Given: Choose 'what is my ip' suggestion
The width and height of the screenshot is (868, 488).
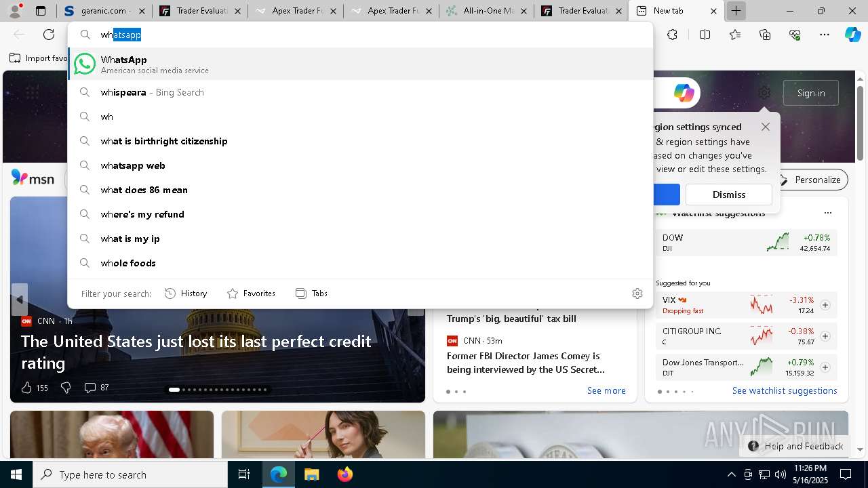Looking at the screenshot, I should click(x=361, y=239).
